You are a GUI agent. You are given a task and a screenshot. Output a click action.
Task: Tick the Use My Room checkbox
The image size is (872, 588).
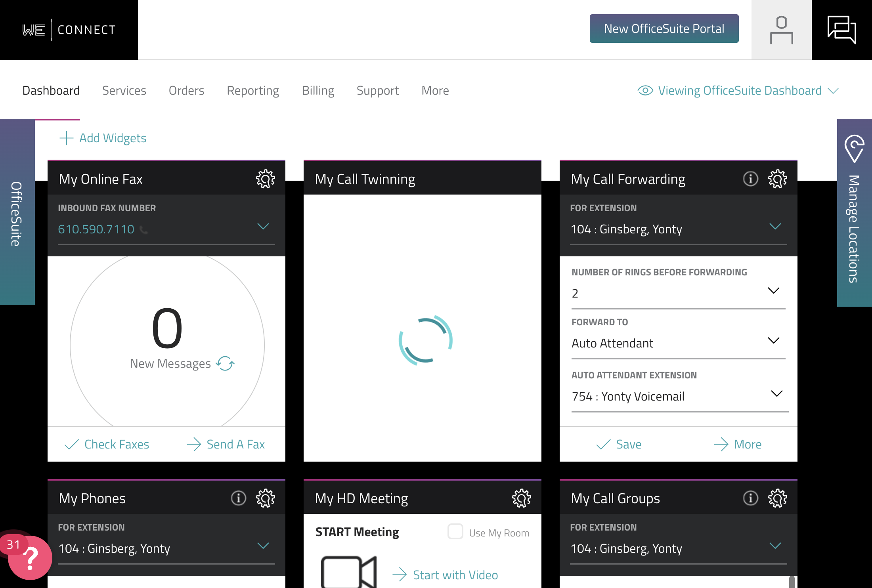click(x=455, y=532)
